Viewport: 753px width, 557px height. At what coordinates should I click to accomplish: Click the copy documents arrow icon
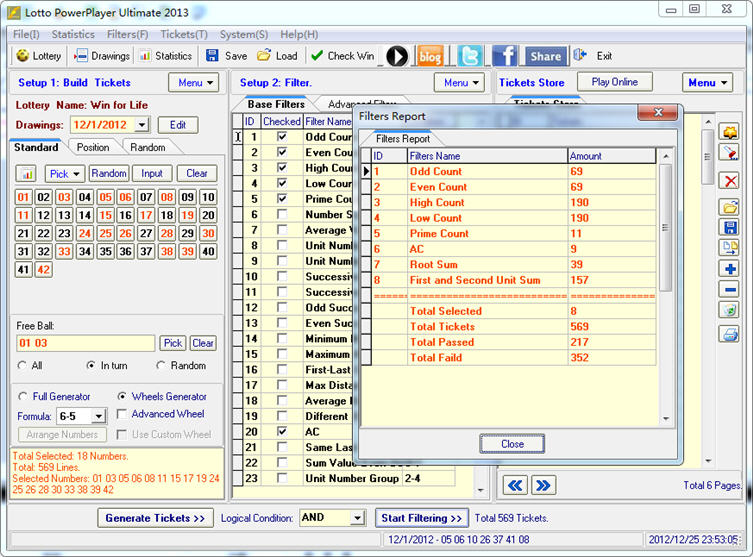pyautogui.click(x=729, y=248)
